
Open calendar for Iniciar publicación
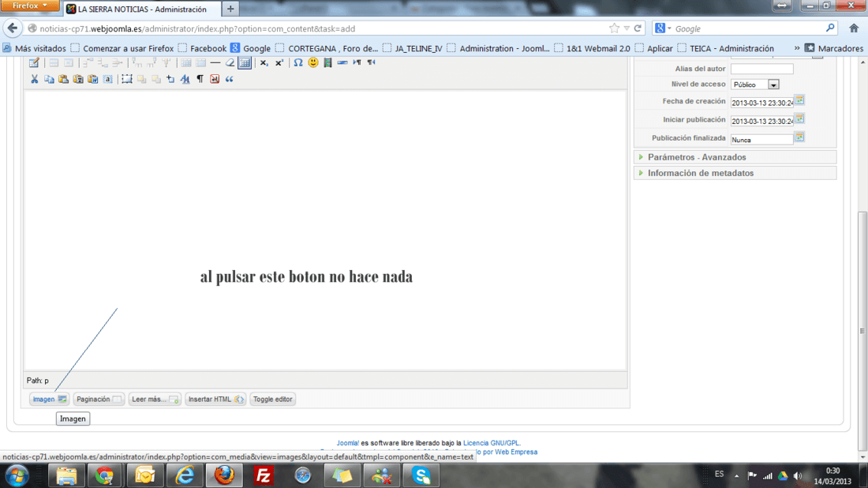[799, 118]
